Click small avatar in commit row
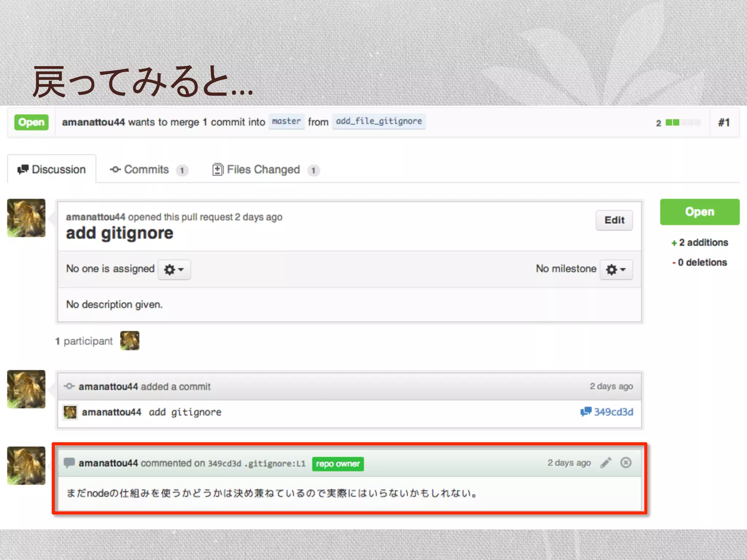Image resolution: width=747 pixels, height=560 pixels. point(70,412)
